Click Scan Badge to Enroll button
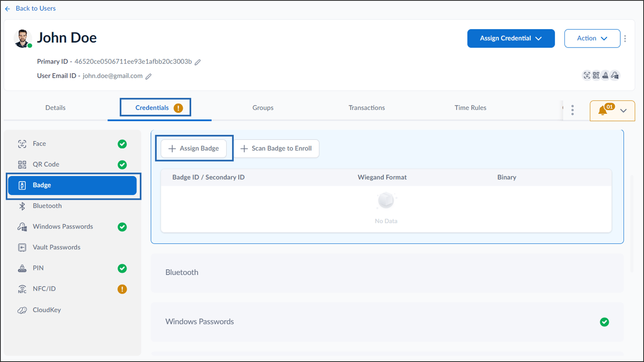This screenshot has width=644, height=362. (x=276, y=148)
